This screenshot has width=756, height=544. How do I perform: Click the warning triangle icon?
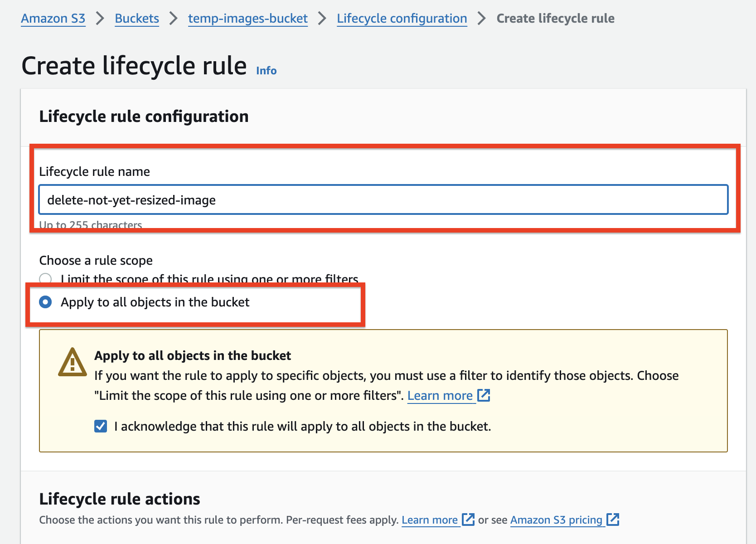(x=73, y=362)
